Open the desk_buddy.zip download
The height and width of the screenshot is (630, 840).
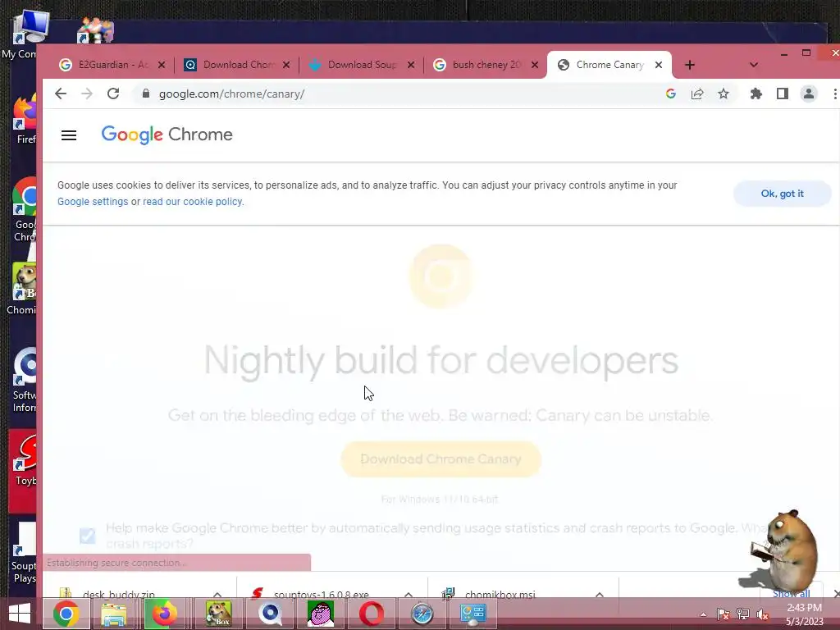click(119, 594)
